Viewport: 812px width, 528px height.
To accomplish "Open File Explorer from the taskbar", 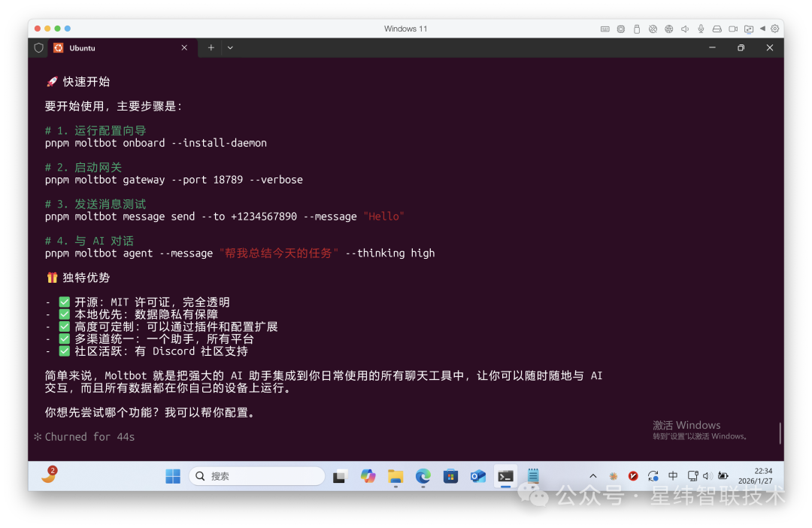I will [x=395, y=476].
